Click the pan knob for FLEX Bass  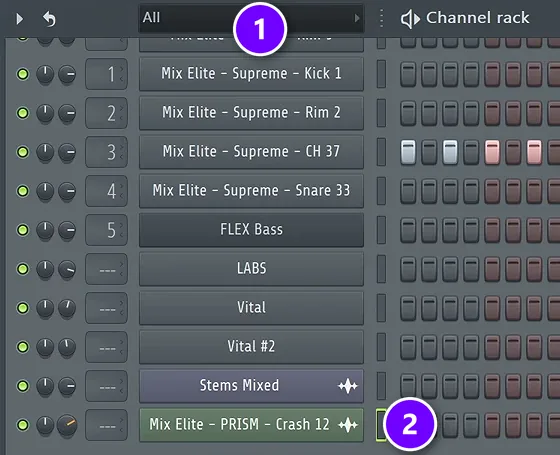(45, 230)
